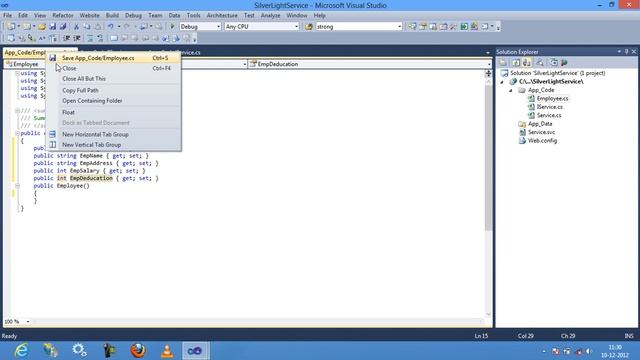640x360 pixels.
Task: Choose New Horizontal Tab Group
Action: point(113,134)
